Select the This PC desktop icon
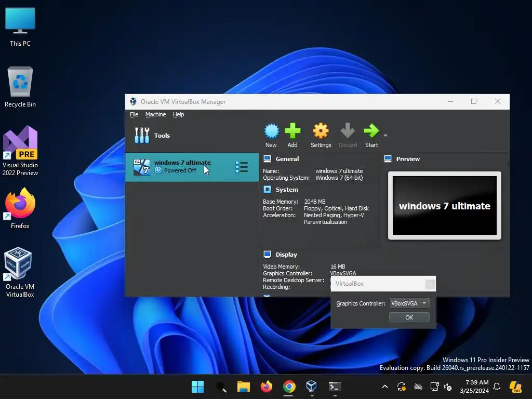Viewport: 532px width, 399px height. click(x=20, y=27)
